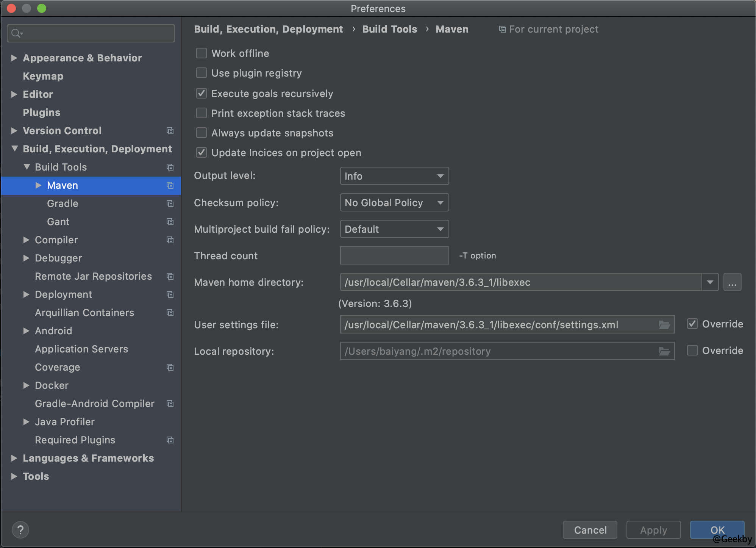Click project-level icon beside Coverage
The width and height of the screenshot is (756, 548).
pos(170,367)
